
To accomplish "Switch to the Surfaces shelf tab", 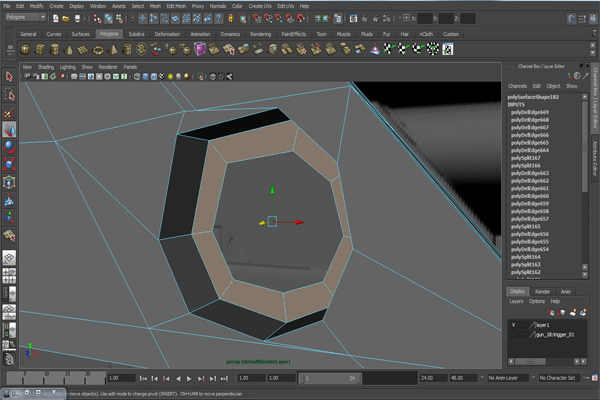I will (x=80, y=34).
